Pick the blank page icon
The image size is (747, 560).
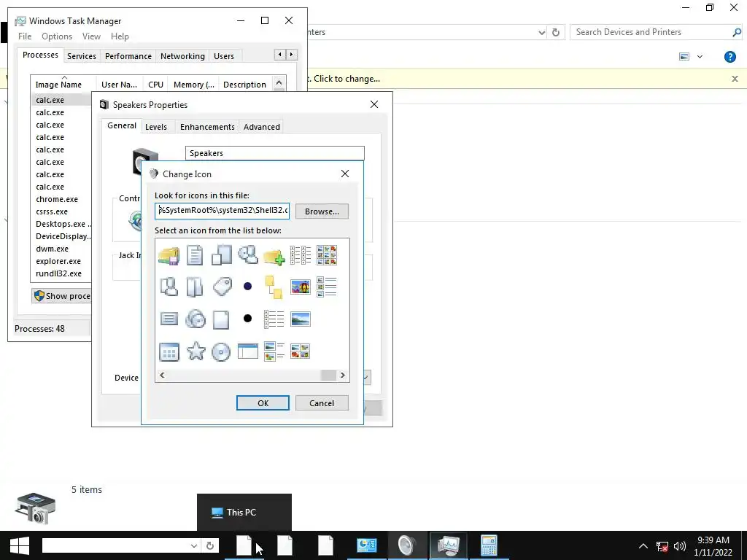221,319
